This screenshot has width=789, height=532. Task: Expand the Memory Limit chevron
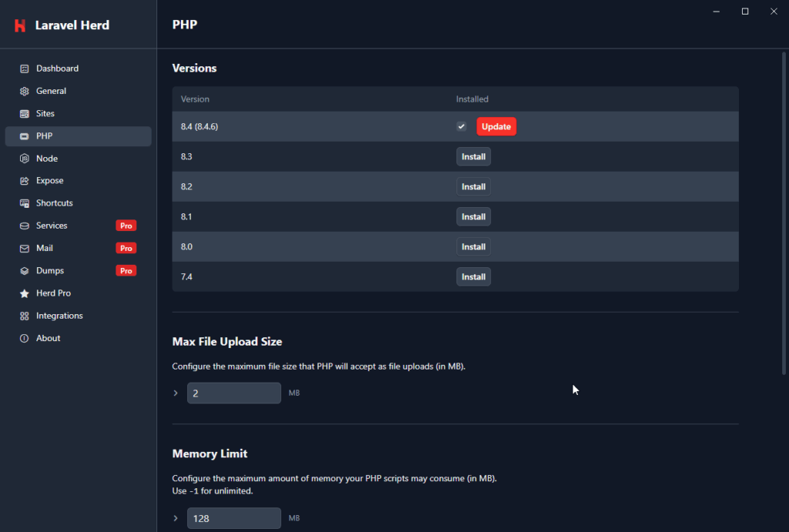pyautogui.click(x=176, y=518)
